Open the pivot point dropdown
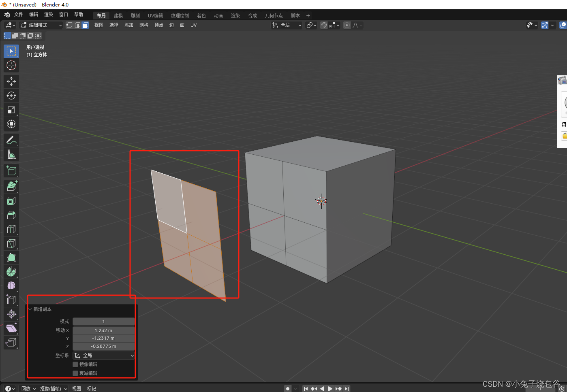 [311, 25]
